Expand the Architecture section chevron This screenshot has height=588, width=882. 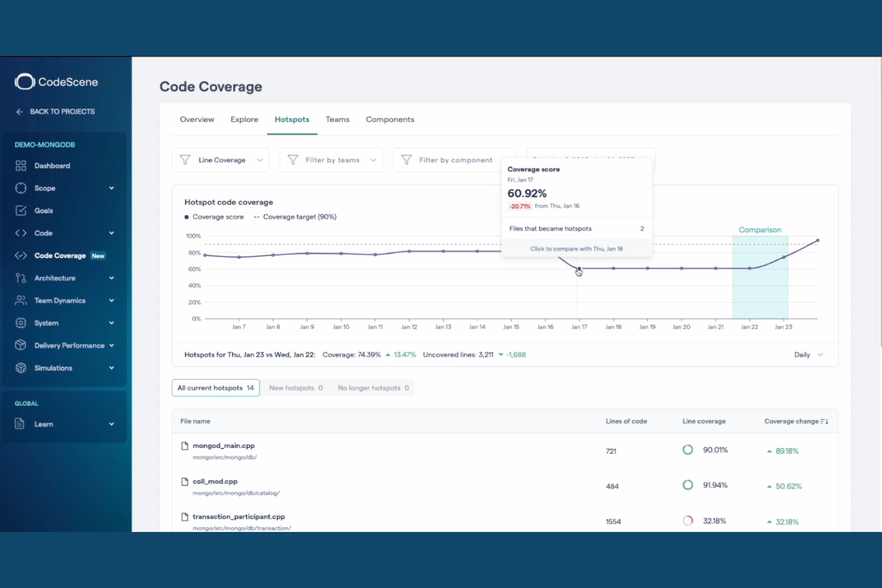click(111, 278)
